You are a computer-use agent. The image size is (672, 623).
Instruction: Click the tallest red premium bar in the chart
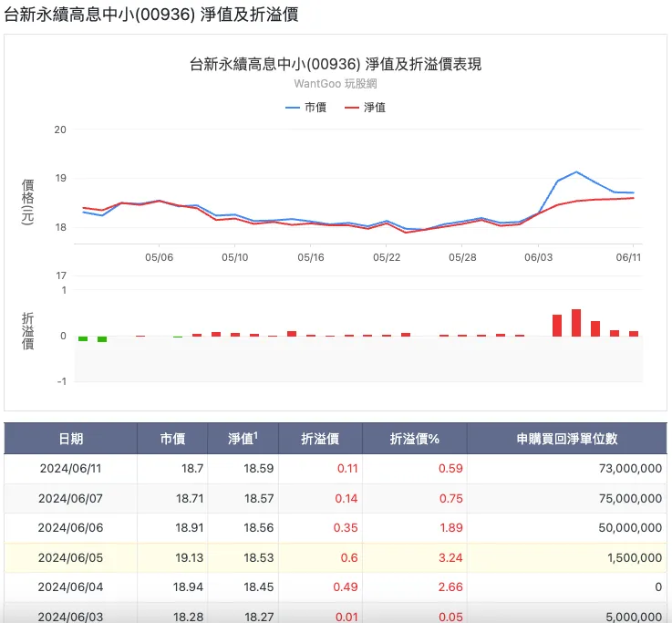(x=576, y=322)
